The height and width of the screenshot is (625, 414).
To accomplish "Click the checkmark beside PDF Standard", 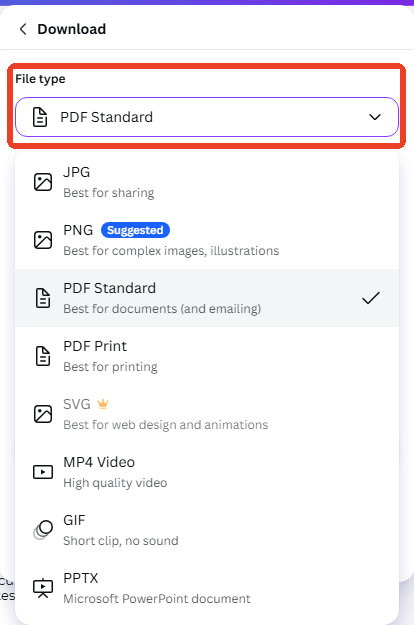I will (x=371, y=298).
